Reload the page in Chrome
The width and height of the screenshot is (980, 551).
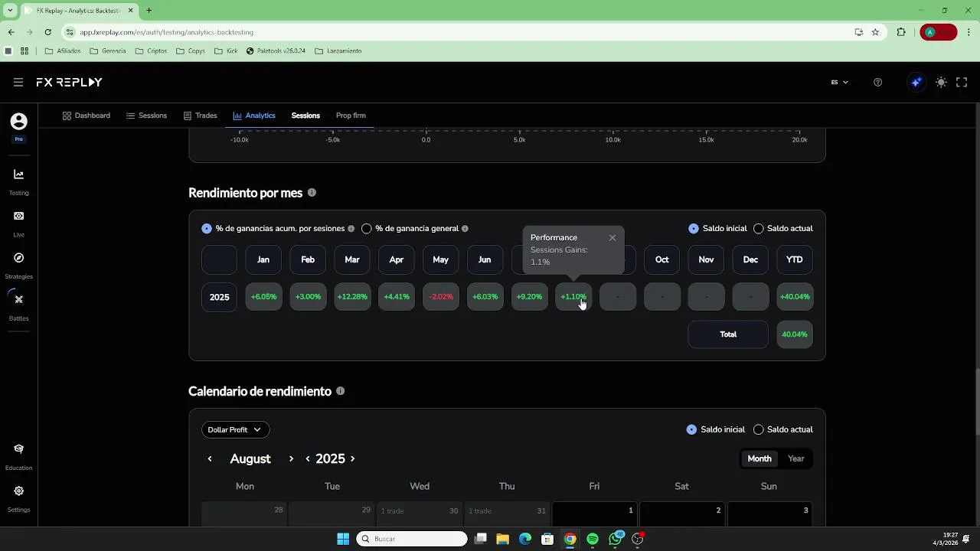[x=47, y=32]
